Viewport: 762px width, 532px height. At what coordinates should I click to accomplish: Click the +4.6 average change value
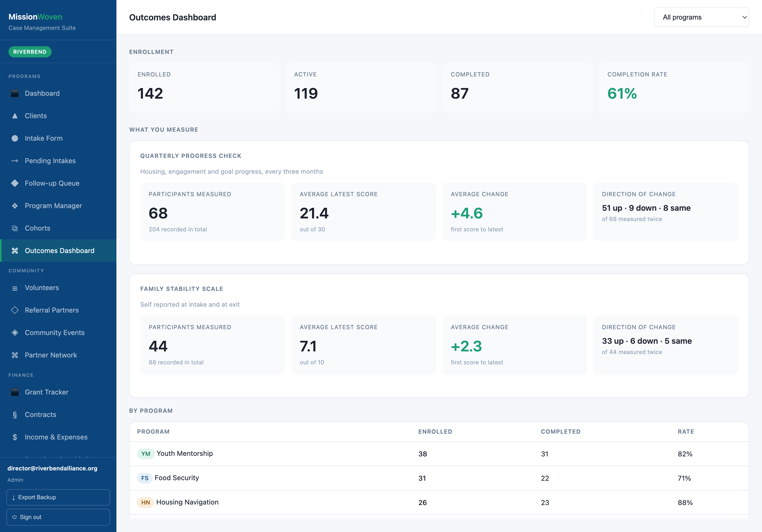tap(467, 213)
